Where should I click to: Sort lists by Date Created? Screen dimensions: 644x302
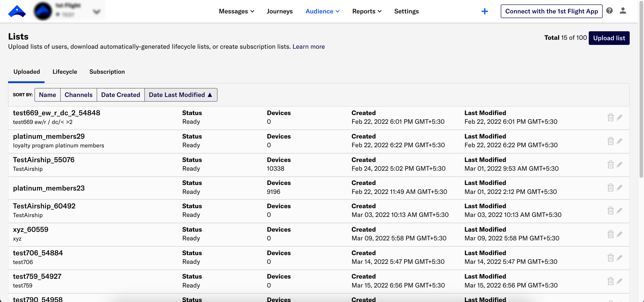[121, 95]
